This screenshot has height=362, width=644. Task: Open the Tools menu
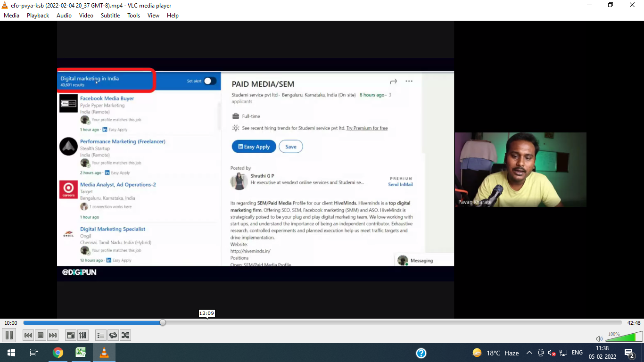coord(134,16)
